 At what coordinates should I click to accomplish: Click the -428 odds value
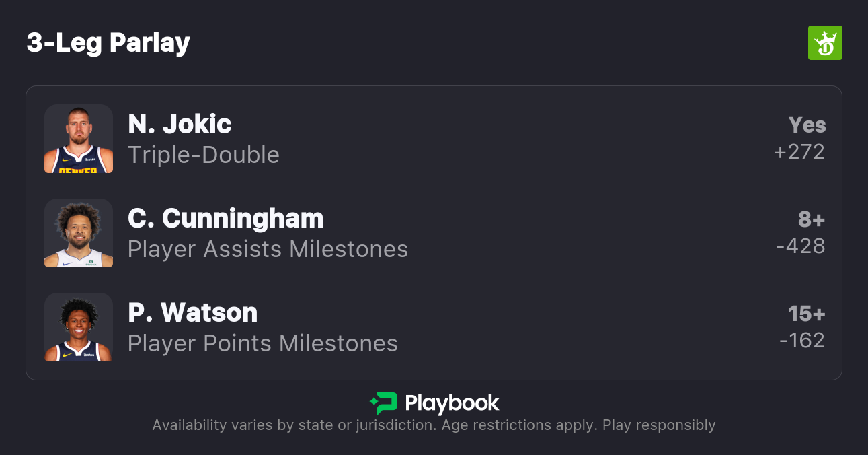800,246
